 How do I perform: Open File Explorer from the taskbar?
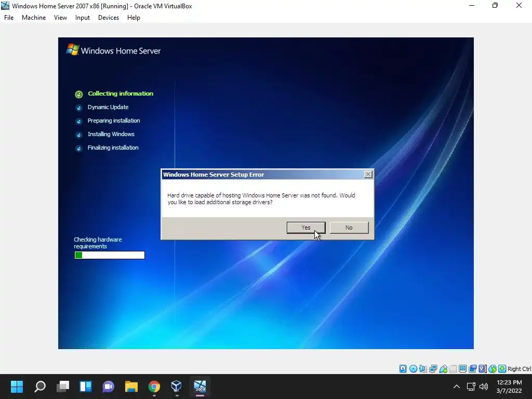click(x=131, y=387)
